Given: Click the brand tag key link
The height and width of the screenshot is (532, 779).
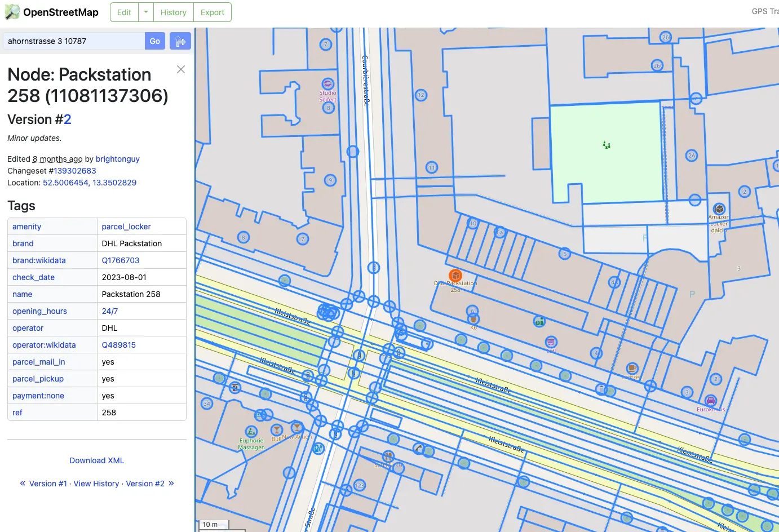Looking at the screenshot, I should coord(23,243).
